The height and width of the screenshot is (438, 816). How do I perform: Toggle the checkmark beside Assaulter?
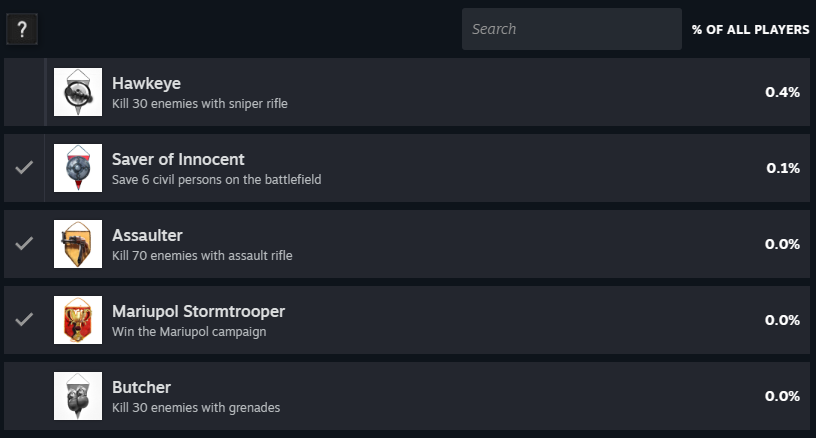24,243
